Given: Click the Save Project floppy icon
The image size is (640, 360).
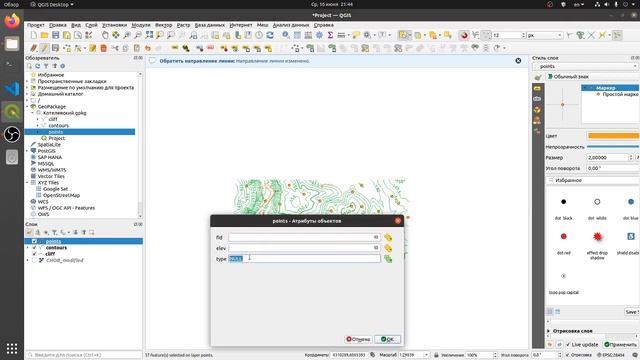Looking at the screenshot, I should tap(56, 36).
